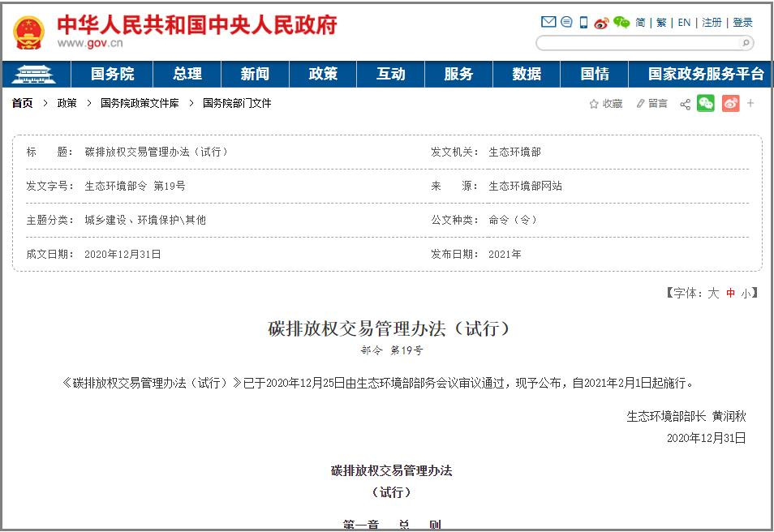Open the 服务 menu
Viewport: 774px width, 532px height.
point(458,74)
